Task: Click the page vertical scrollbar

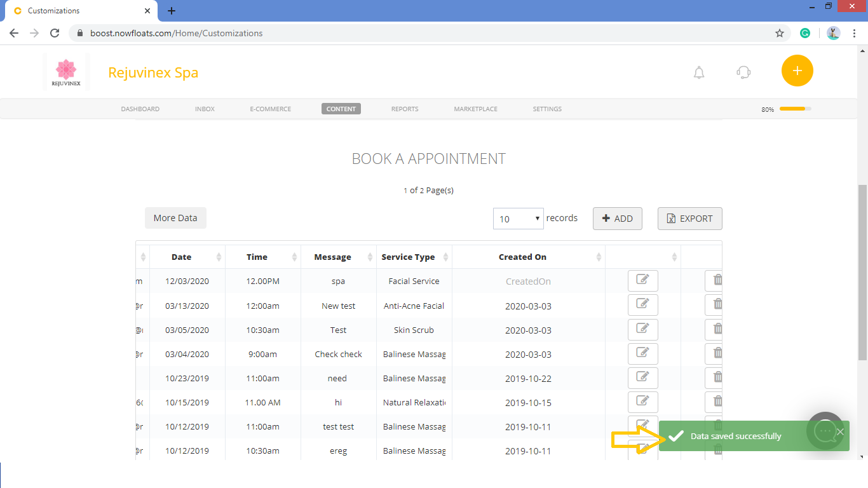Action: 863,273
